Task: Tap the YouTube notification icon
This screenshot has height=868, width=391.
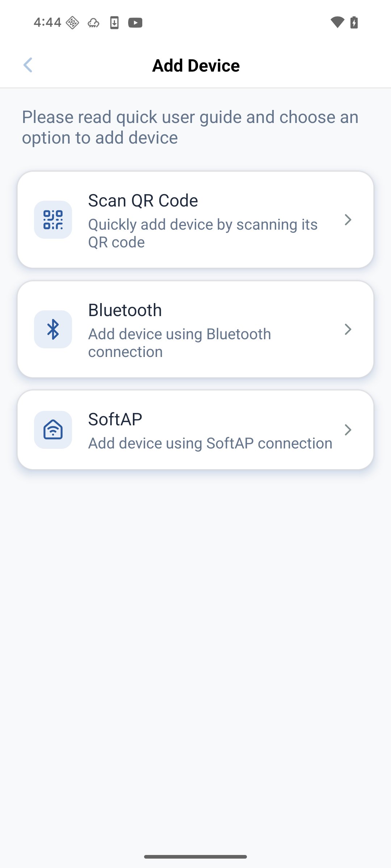Action: (x=135, y=23)
